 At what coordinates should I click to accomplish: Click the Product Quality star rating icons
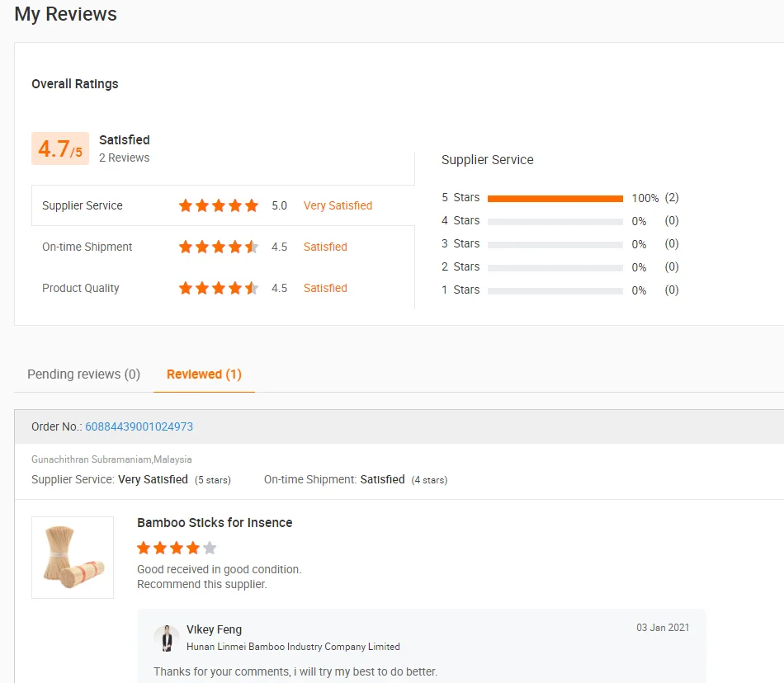coord(219,288)
